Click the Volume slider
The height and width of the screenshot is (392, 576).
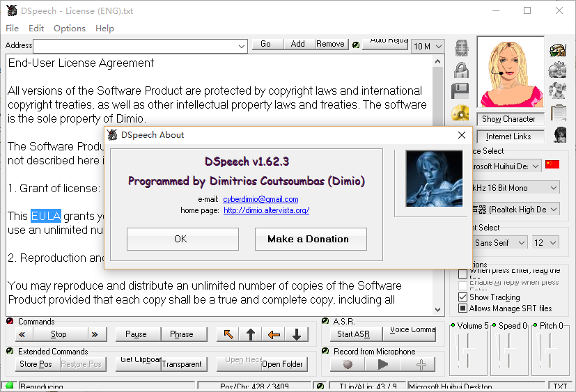469,352
